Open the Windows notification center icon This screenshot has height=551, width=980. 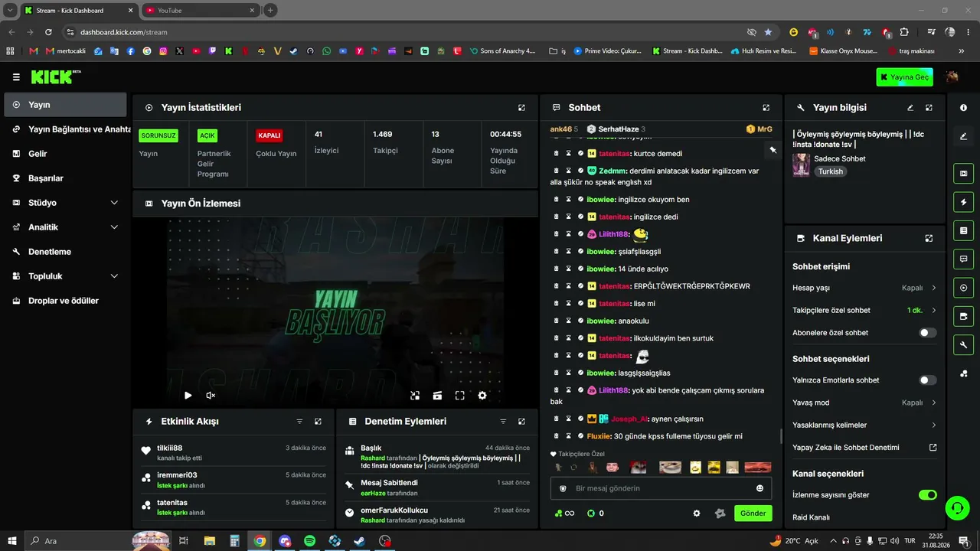tap(963, 541)
